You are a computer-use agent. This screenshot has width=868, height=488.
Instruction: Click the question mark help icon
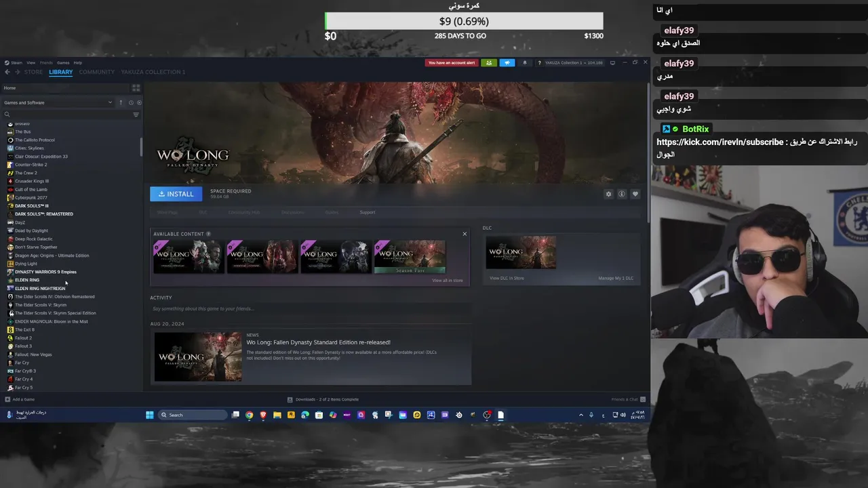(x=539, y=63)
